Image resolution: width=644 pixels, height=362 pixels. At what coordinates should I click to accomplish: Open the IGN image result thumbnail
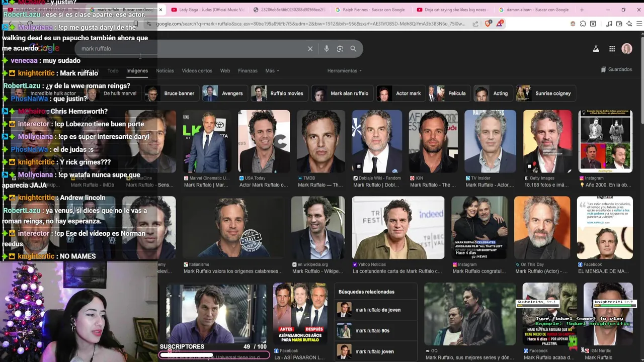(433, 141)
